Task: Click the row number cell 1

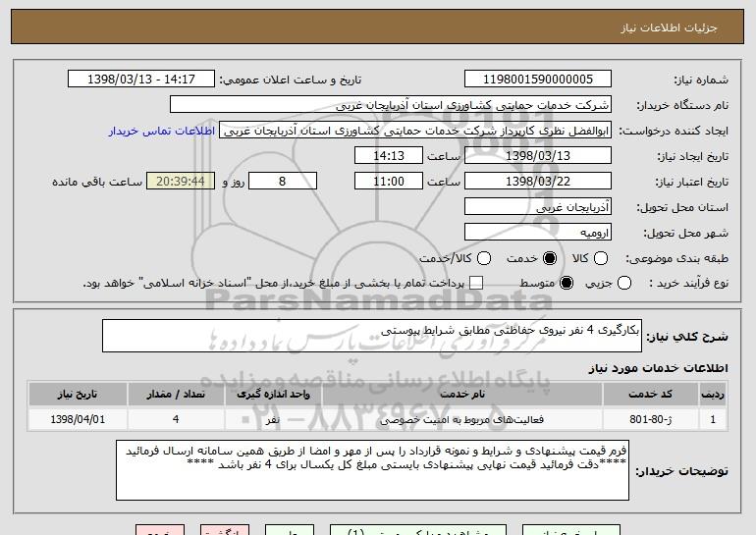Action: coord(713,419)
